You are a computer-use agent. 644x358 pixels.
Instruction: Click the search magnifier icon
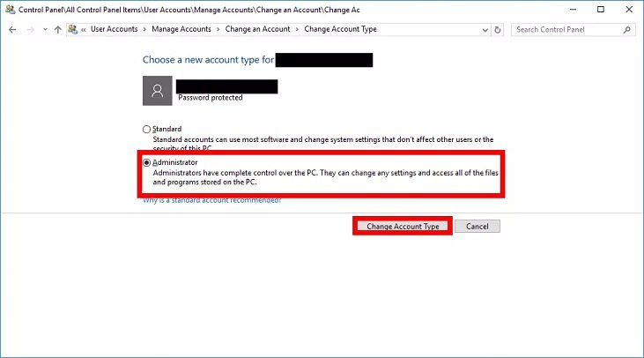[625, 29]
